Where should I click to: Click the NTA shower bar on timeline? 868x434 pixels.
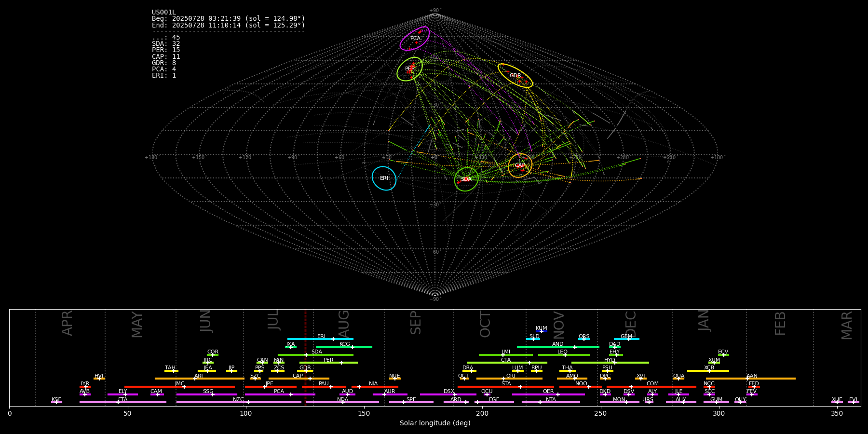point(551,402)
